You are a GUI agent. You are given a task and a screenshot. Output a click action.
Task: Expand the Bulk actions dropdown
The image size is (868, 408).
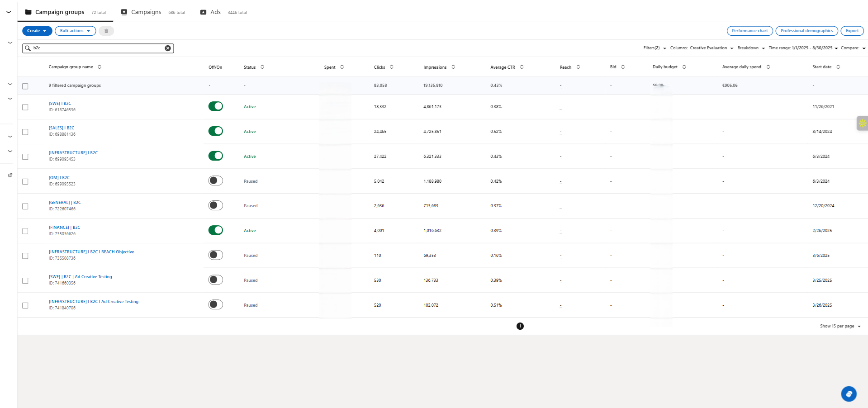click(75, 31)
